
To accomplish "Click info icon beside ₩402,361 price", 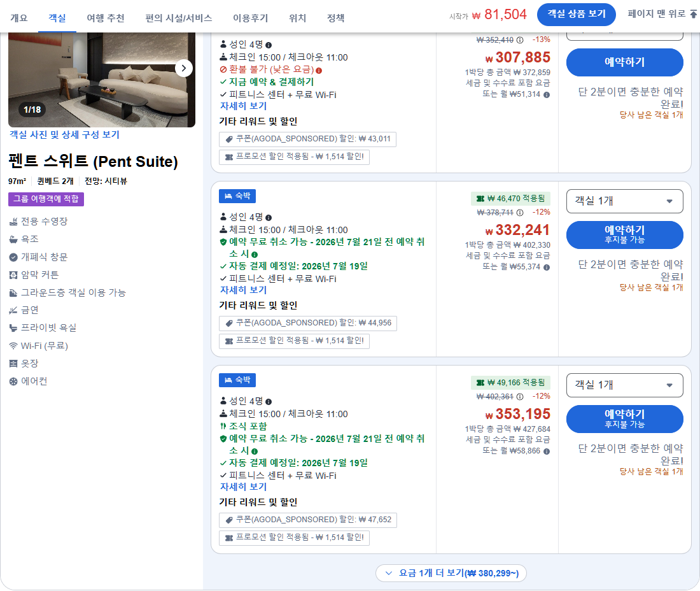I will [x=520, y=397].
